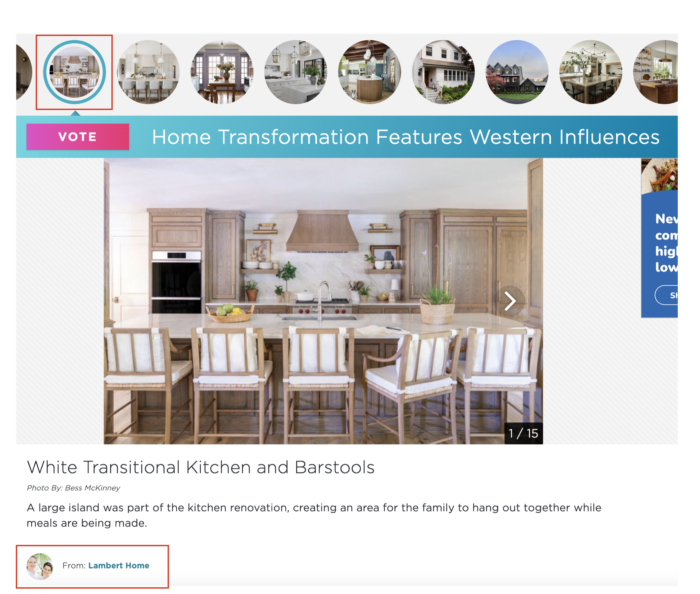
Task: Advance to next photo with right arrow
Action: coord(510,301)
